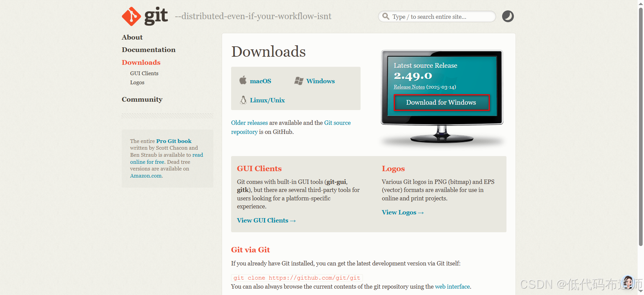Screen dimensions: 644x295
Task: Focus the site search input field
Action: click(x=437, y=16)
